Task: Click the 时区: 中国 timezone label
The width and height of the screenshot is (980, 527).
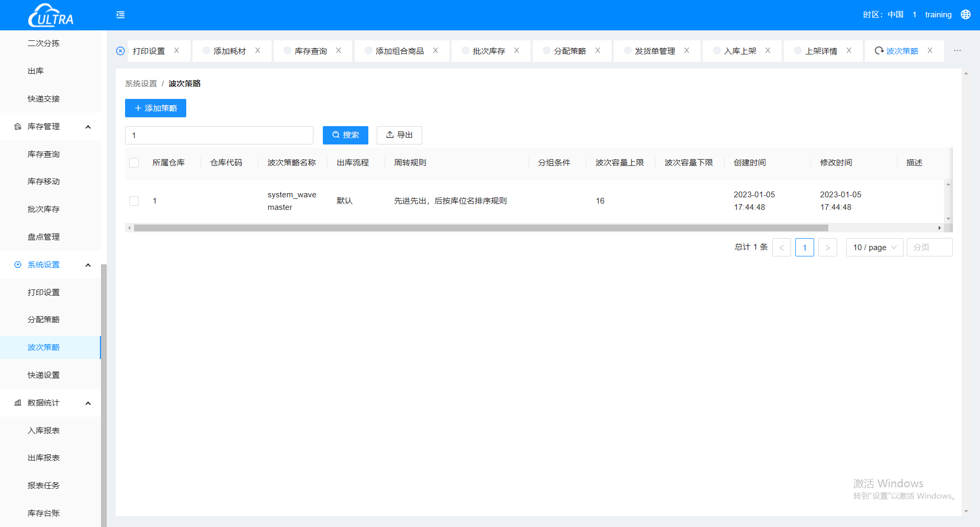Action: (883, 15)
